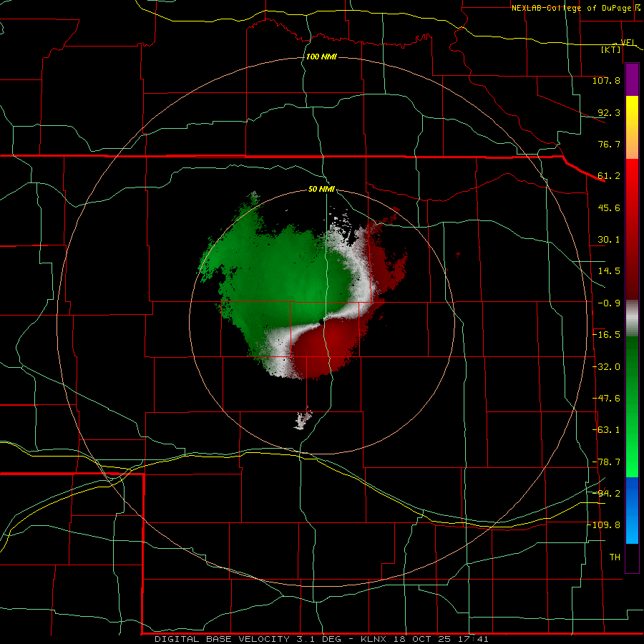Click the 30.1 scale value
This screenshot has height=644, width=644.
pyautogui.click(x=609, y=240)
